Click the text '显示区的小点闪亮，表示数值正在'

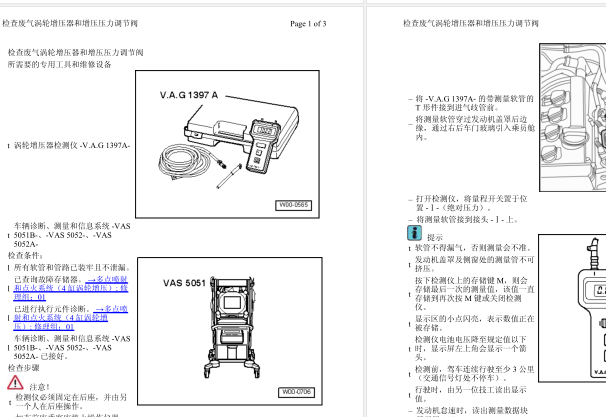point(475,319)
